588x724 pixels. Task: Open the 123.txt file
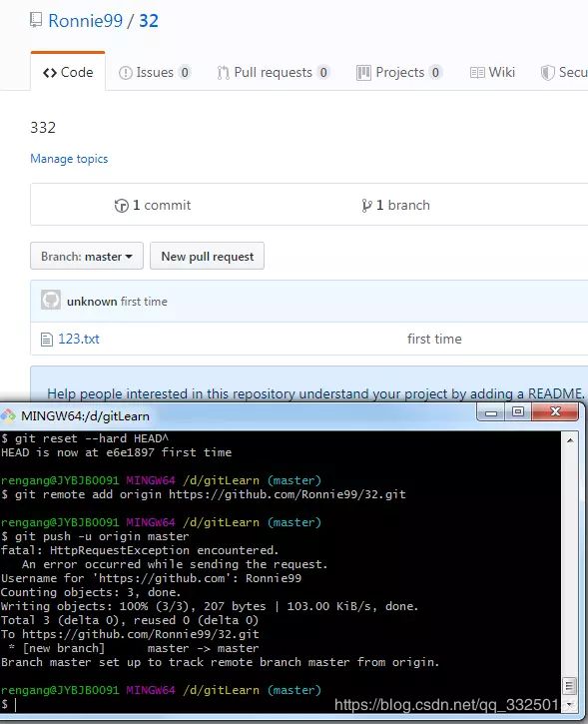pos(79,339)
